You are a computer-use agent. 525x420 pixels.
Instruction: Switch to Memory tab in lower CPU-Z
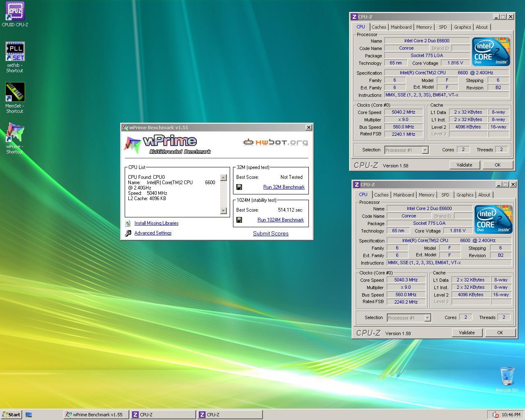(x=427, y=195)
